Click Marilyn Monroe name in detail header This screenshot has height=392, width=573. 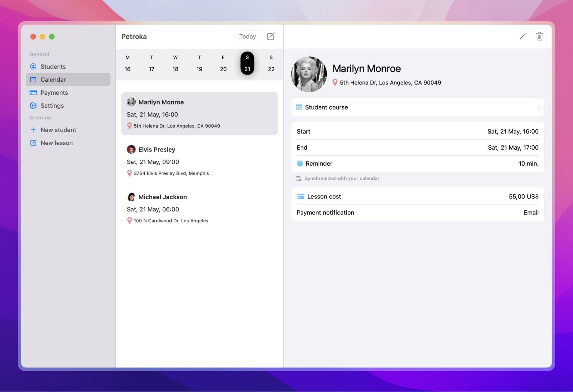coord(367,69)
